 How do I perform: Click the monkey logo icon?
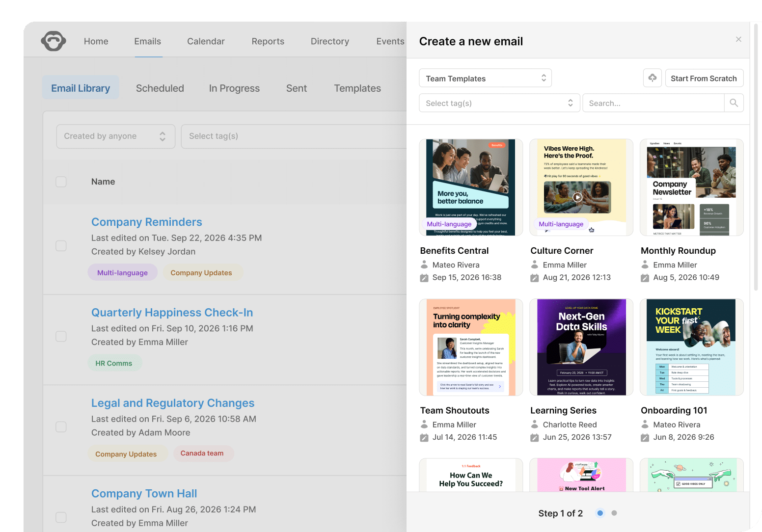pyautogui.click(x=54, y=41)
